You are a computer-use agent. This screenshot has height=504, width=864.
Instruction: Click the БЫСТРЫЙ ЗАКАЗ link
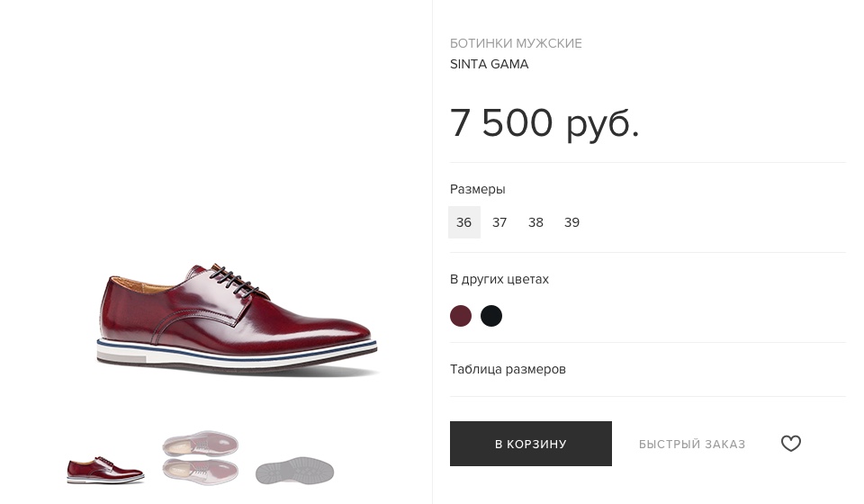[x=692, y=445]
